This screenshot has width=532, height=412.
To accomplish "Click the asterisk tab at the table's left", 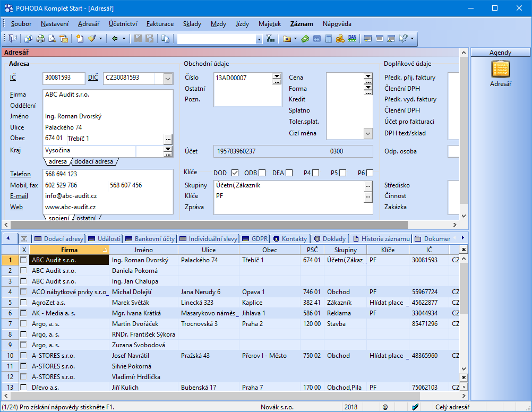I will [8, 239].
